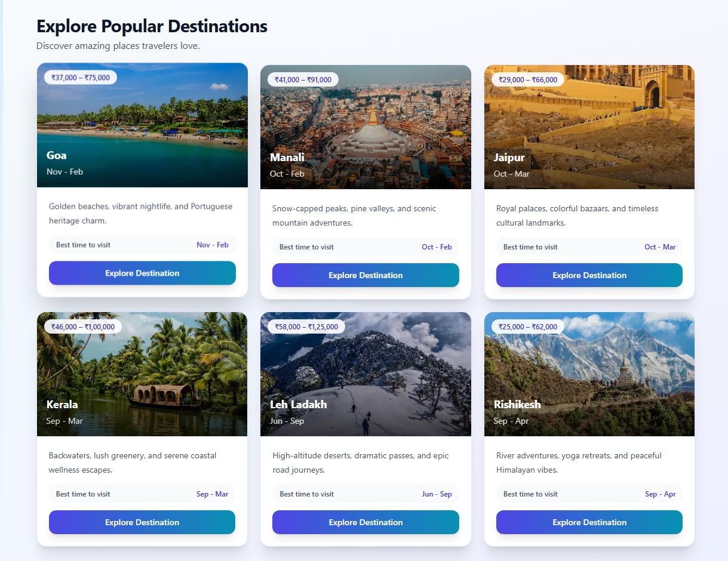Choose Rishikesh Explore Destination button
Image resolution: width=728 pixels, height=561 pixels.
tap(589, 522)
